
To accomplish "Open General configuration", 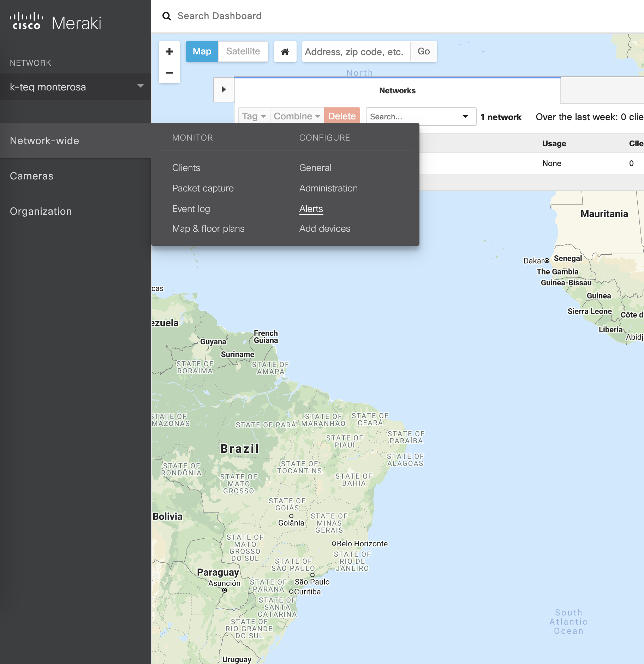I will (x=315, y=168).
